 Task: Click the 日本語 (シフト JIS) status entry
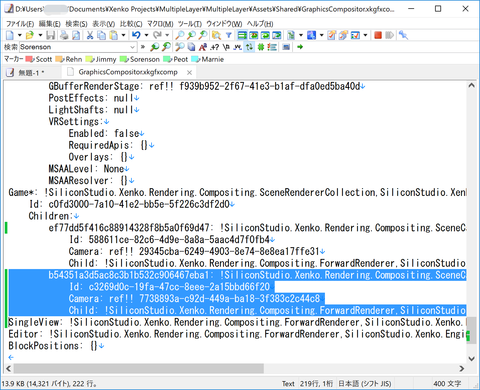(365, 384)
